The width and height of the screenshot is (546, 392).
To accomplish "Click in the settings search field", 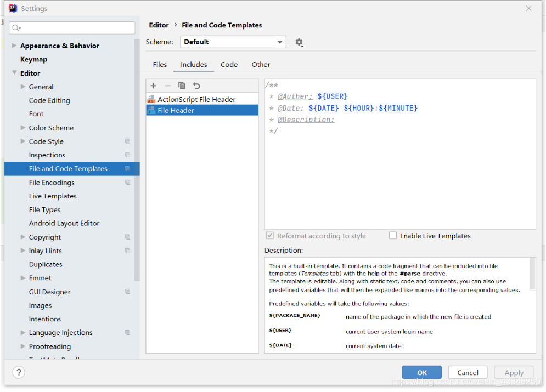I will click(x=72, y=28).
